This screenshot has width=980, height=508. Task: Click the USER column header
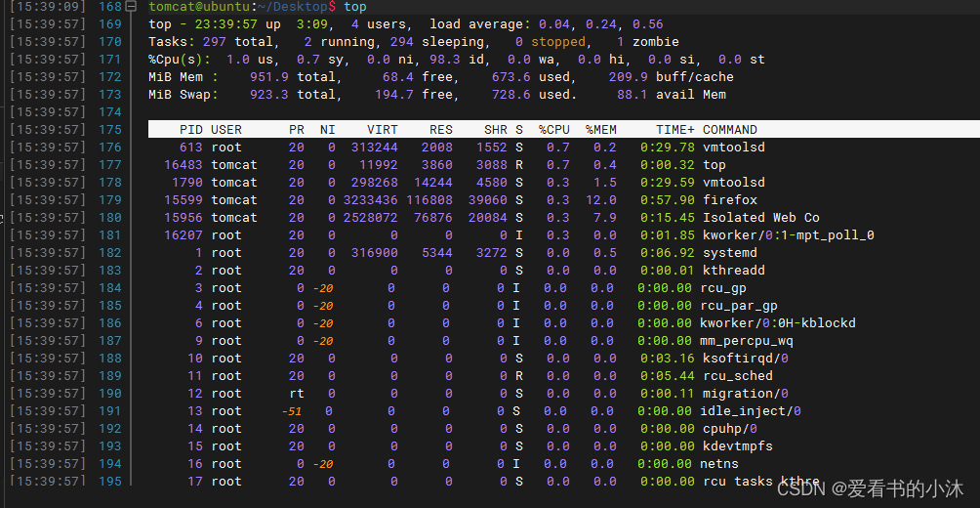tap(226, 130)
